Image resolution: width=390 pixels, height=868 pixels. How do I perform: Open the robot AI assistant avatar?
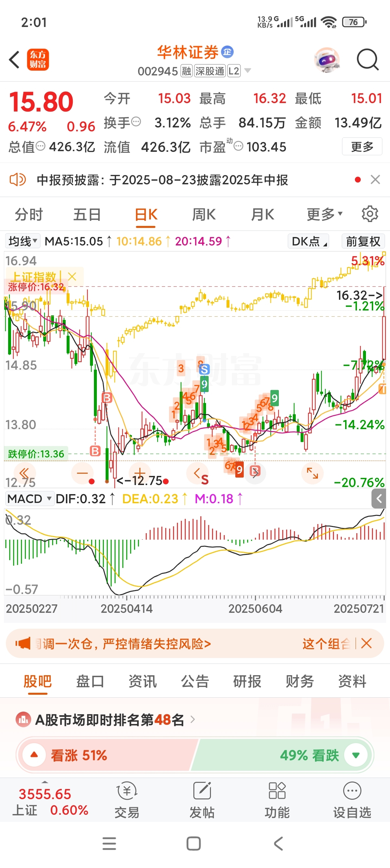pos(327,59)
